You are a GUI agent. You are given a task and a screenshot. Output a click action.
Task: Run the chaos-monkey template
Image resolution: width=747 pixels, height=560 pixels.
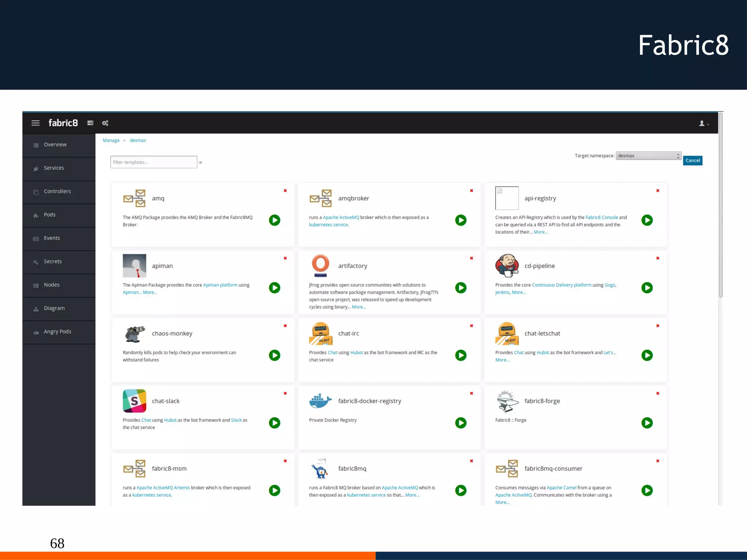[x=274, y=355]
